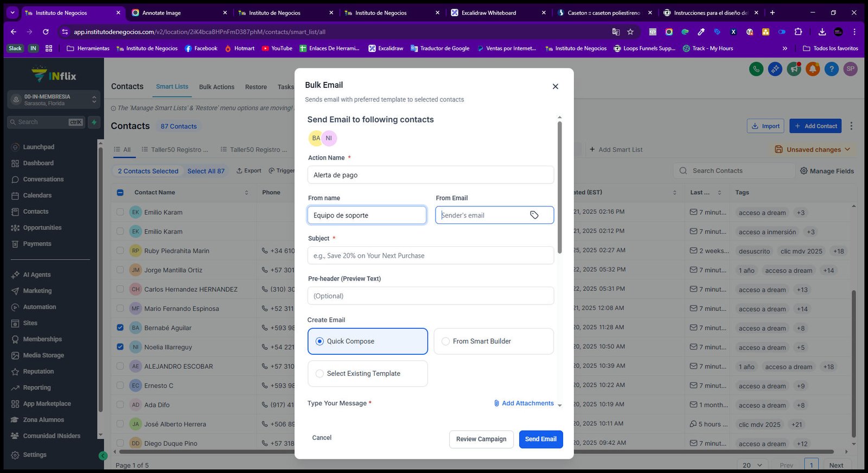
Task: Select the Quick Compose option
Action: (x=368, y=341)
